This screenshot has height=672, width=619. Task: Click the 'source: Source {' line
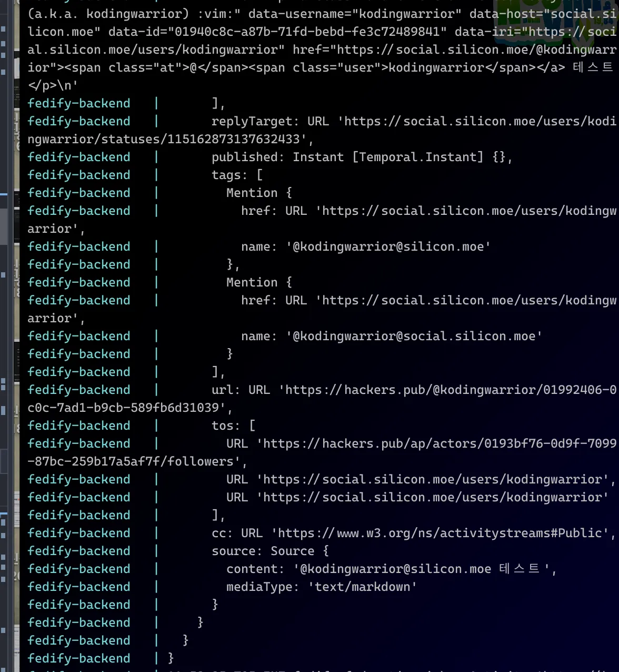(x=270, y=551)
